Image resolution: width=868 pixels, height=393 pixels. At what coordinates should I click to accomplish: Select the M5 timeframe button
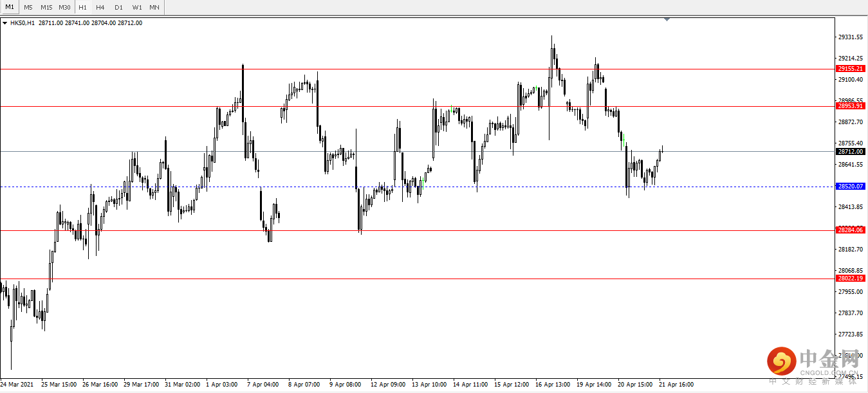tap(28, 7)
